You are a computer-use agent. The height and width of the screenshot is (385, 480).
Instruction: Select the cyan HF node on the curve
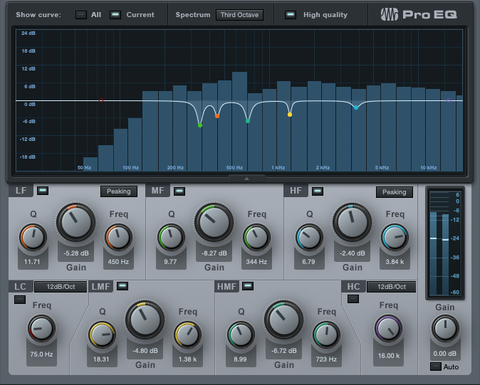click(x=356, y=107)
